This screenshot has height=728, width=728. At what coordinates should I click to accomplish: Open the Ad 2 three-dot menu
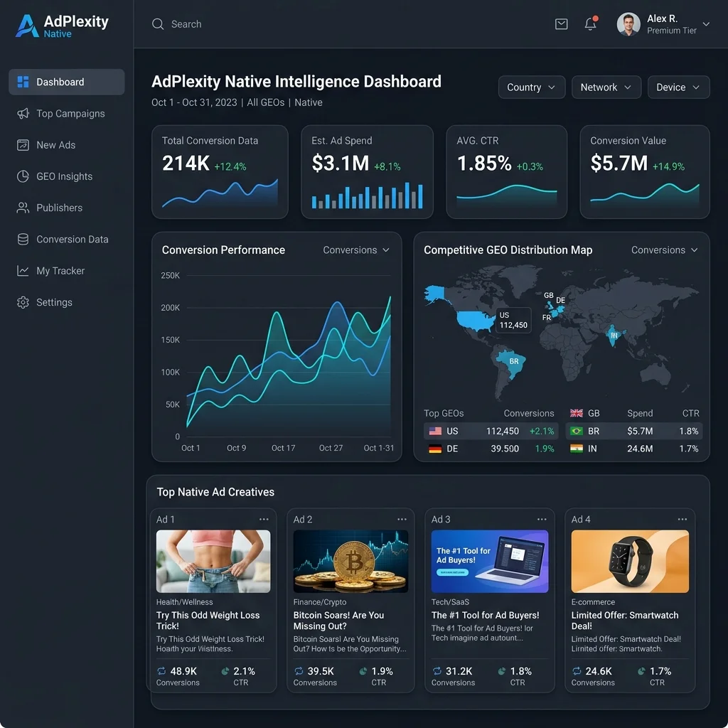click(x=402, y=519)
